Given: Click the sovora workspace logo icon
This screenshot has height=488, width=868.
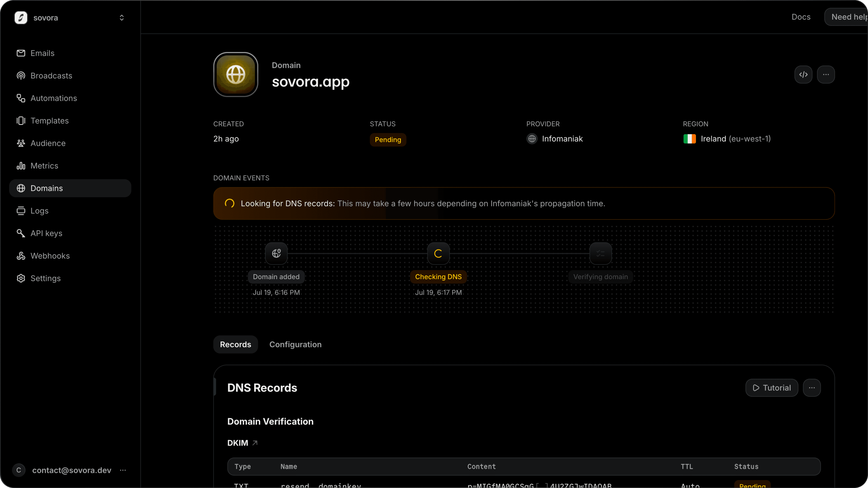Looking at the screenshot, I should (21, 18).
